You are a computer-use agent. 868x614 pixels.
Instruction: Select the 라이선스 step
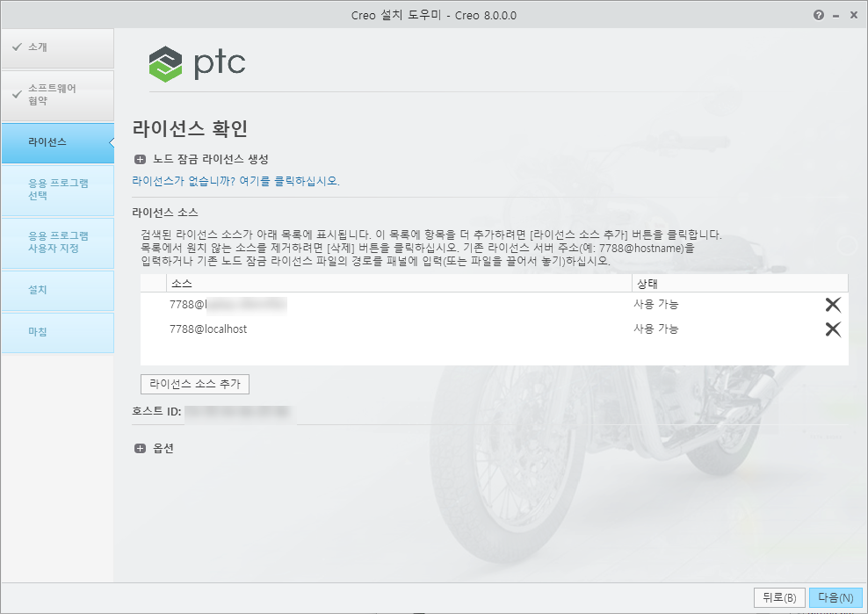pyautogui.click(x=58, y=143)
